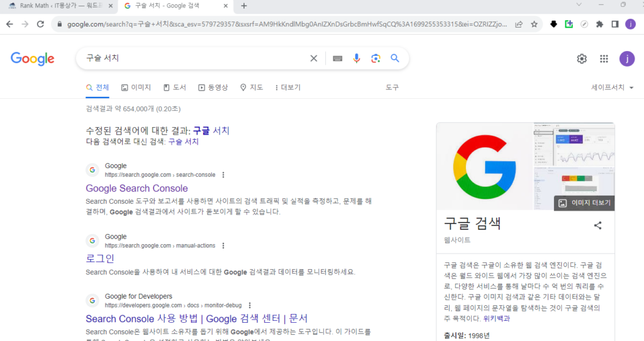
Task: Switch to the 지도 tab
Action: click(x=252, y=87)
